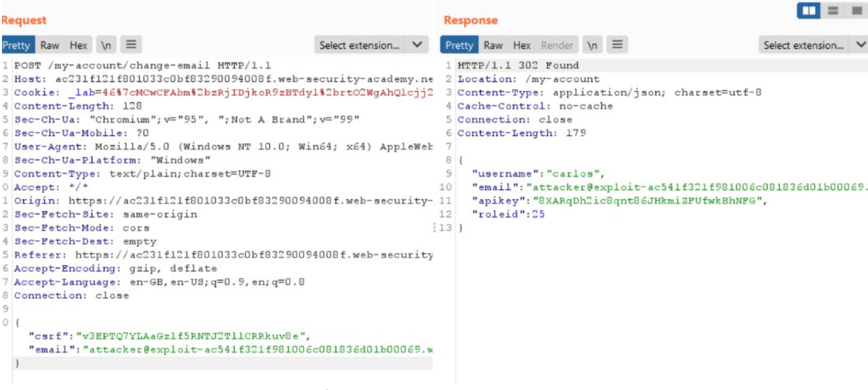Open Response panel hamburger options menu
Screen dimensions: 868x390
(617, 45)
